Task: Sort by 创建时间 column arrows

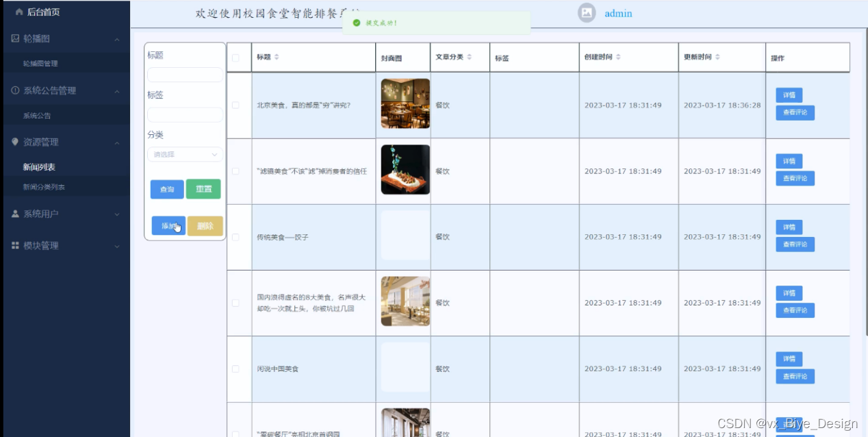Action: pos(618,57)
